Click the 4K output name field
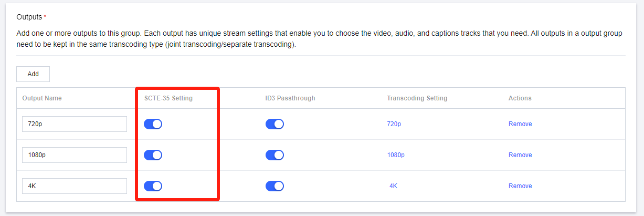 pyautogui.click(x=75, y=186)
